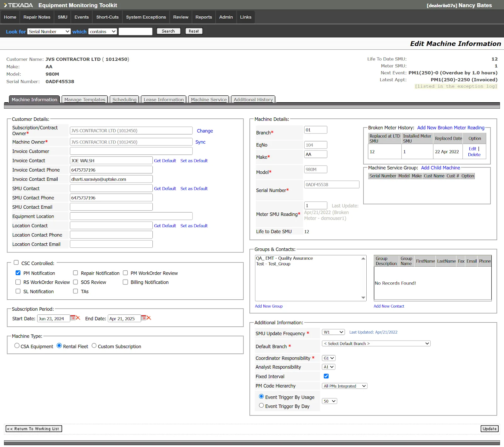Expand the SMU Update Frequency dropdown
Image resolution: width=504 pixels, height=447 pixels.
[333, 332]
